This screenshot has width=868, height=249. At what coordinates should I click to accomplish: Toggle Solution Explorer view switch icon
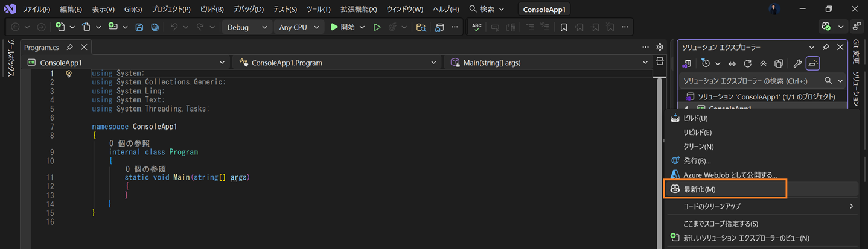pyautogui.click(x=686, y=63)
